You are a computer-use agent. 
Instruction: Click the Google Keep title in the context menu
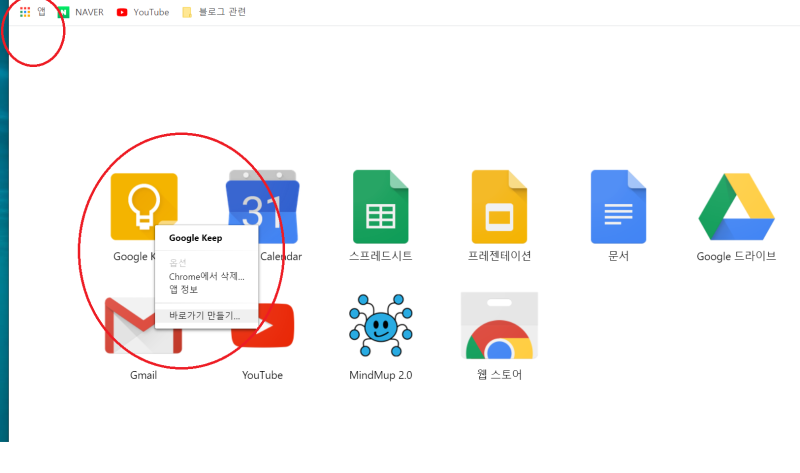pos(195,238)
